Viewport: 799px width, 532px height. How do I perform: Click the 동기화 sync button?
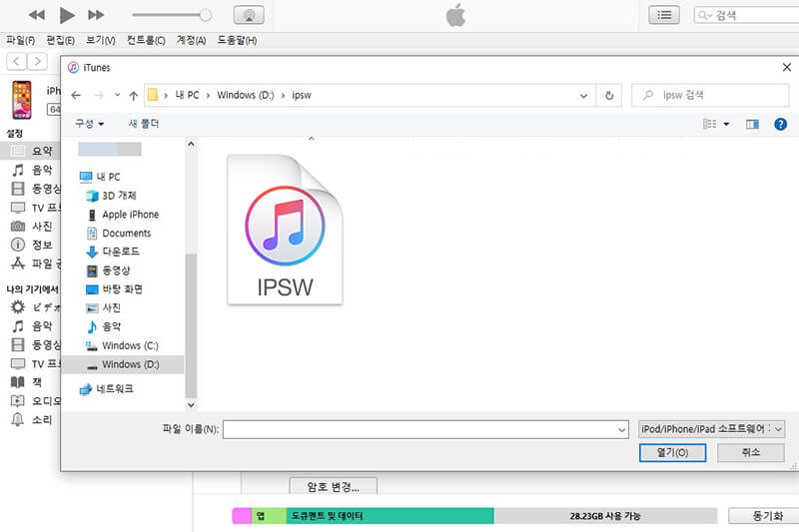766,516
